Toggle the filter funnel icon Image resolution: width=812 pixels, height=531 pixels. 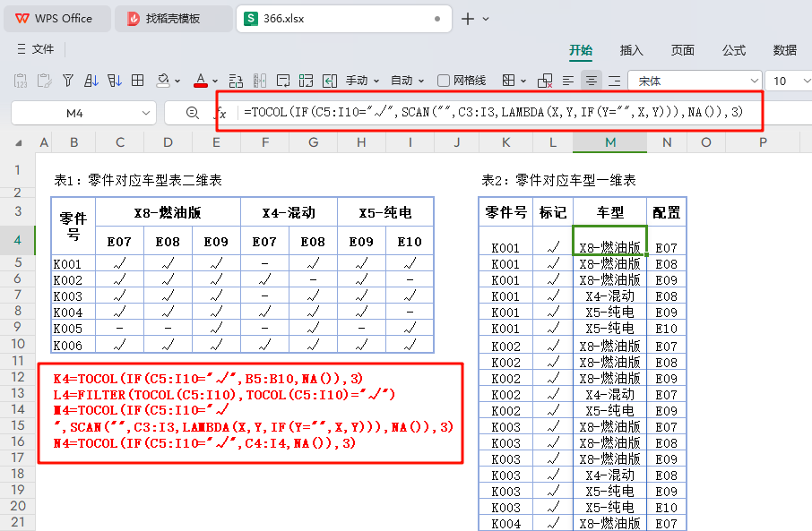pyautogui.click(x=68, y=81)
